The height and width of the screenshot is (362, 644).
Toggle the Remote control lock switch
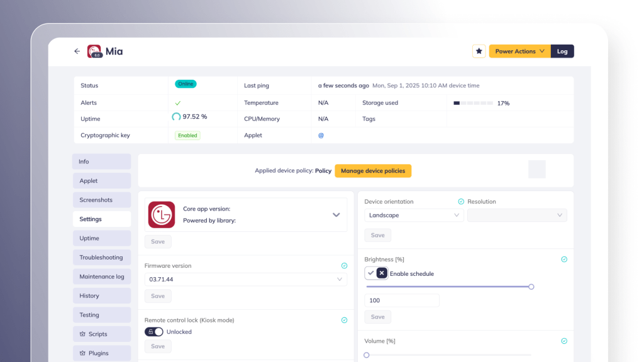(154, 332)
